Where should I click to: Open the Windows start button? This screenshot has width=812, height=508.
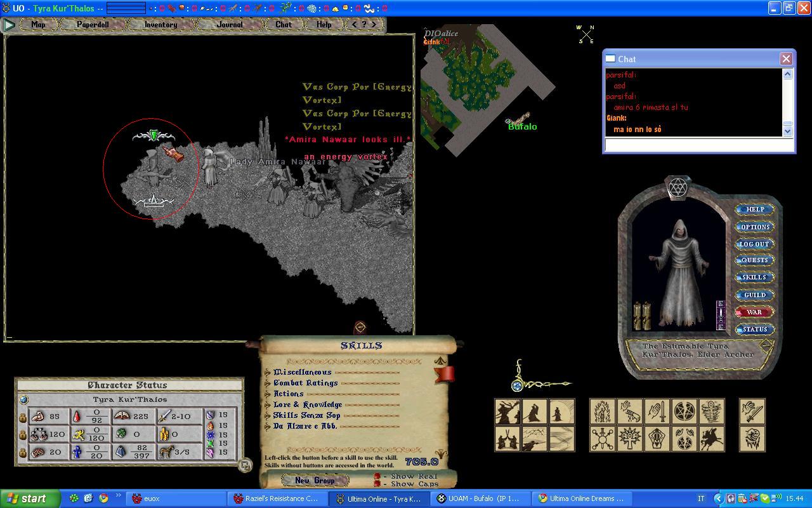coord(30,498)
